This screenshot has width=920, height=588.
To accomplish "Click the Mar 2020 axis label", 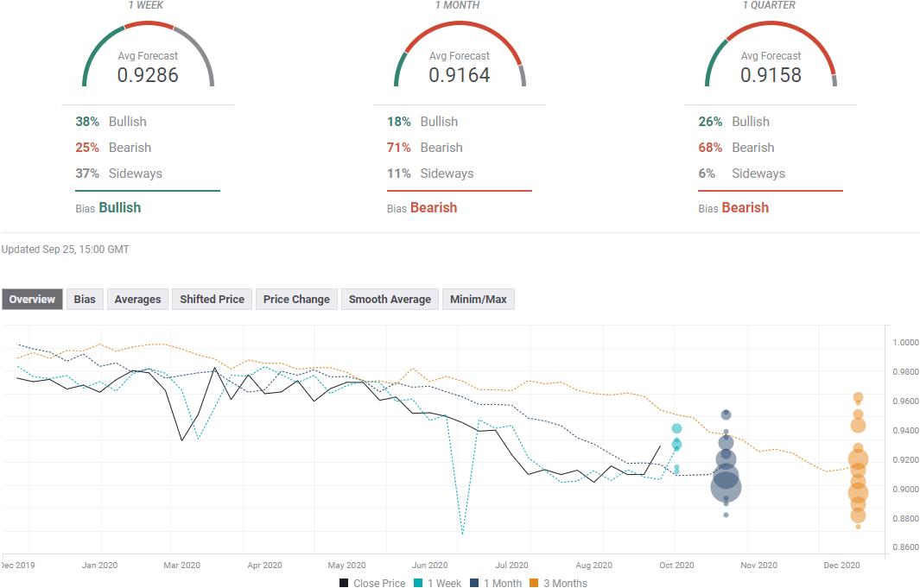I will point(182,566).
